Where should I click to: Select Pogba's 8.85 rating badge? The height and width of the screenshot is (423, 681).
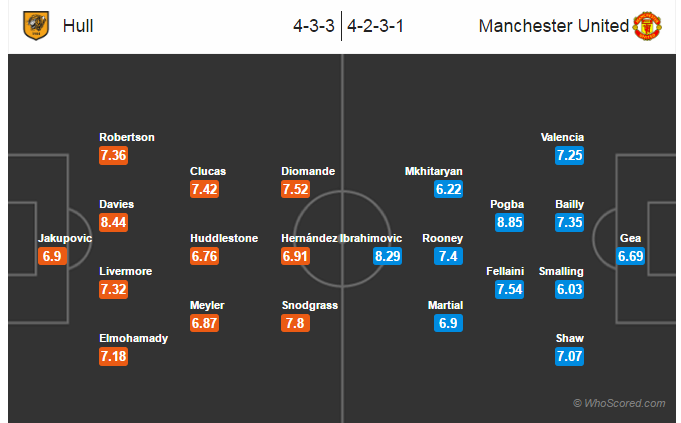(509, 222)
